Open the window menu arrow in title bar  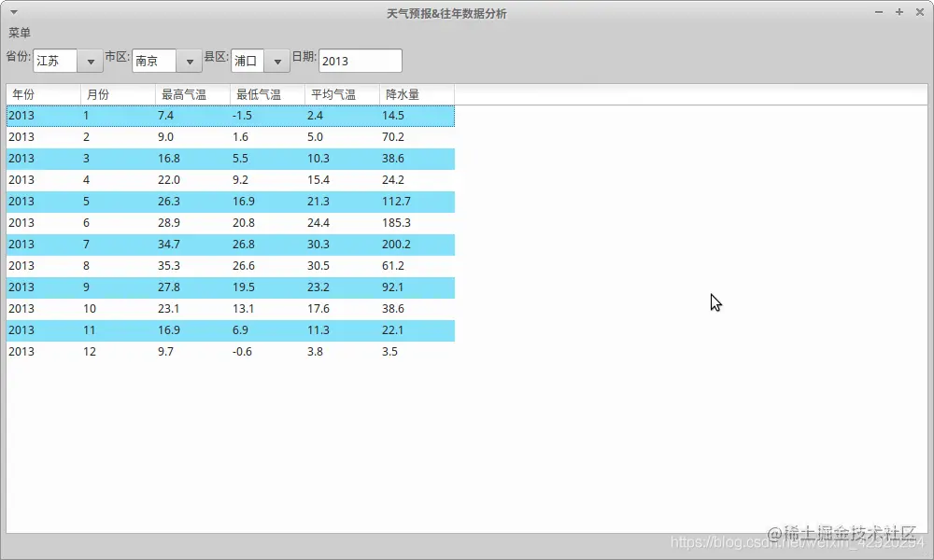pos(14,12)
